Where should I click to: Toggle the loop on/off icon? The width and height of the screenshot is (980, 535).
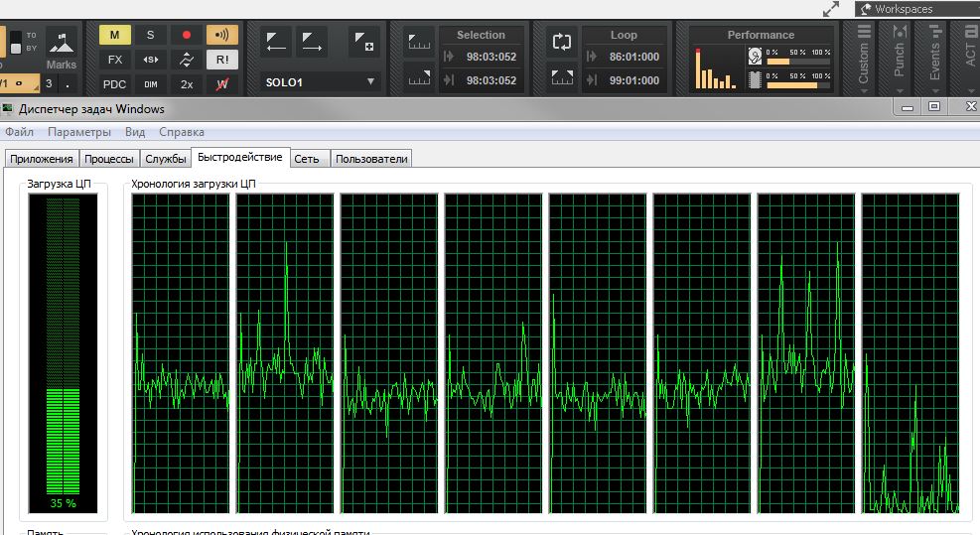tap(561, 42)
